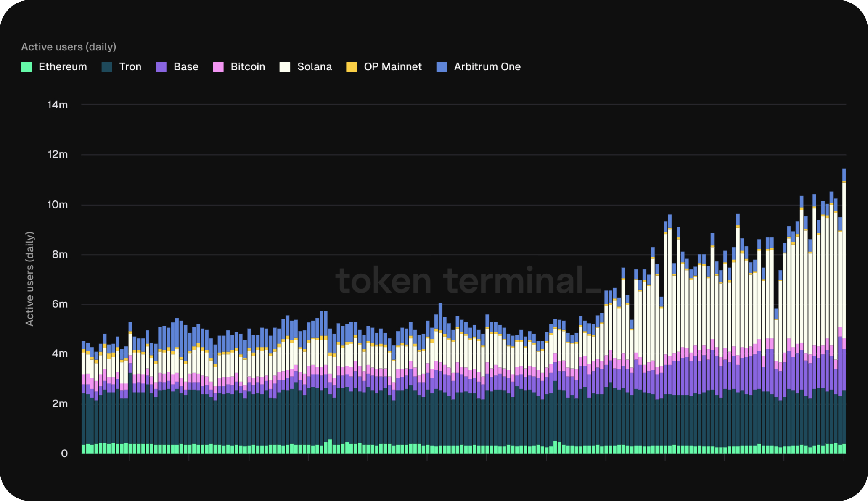Click the vertical Active users axis label
Viewport: 868px width, 501px height.
coord(29,278)
